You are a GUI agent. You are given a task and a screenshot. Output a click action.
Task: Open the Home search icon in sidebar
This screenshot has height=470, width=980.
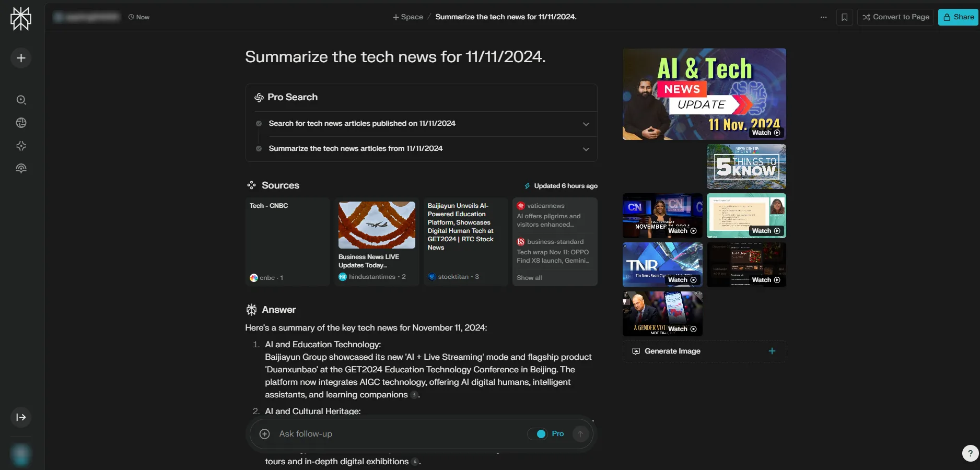pos(21,100)
